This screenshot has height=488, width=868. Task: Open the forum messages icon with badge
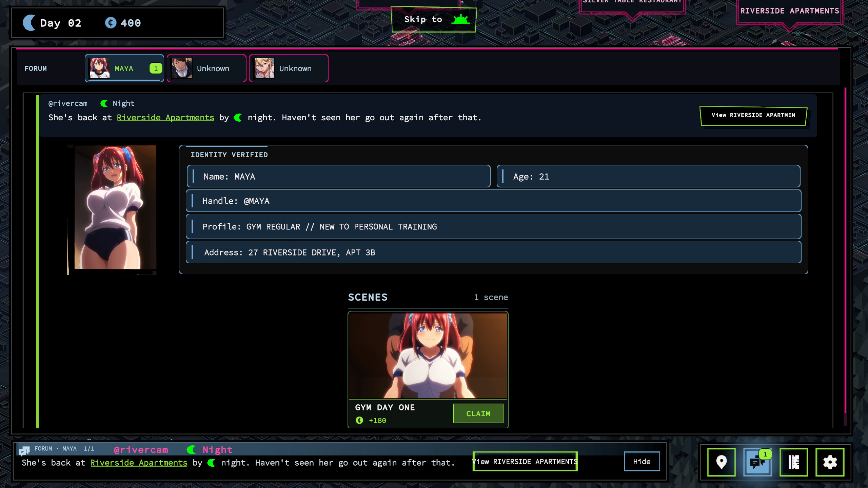click(757, 462)
